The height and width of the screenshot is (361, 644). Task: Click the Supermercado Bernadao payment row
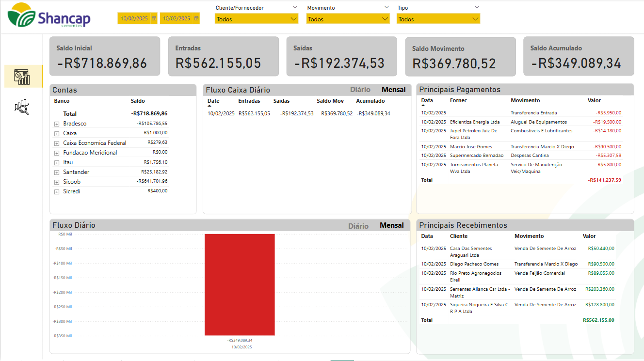coord(521,156)
